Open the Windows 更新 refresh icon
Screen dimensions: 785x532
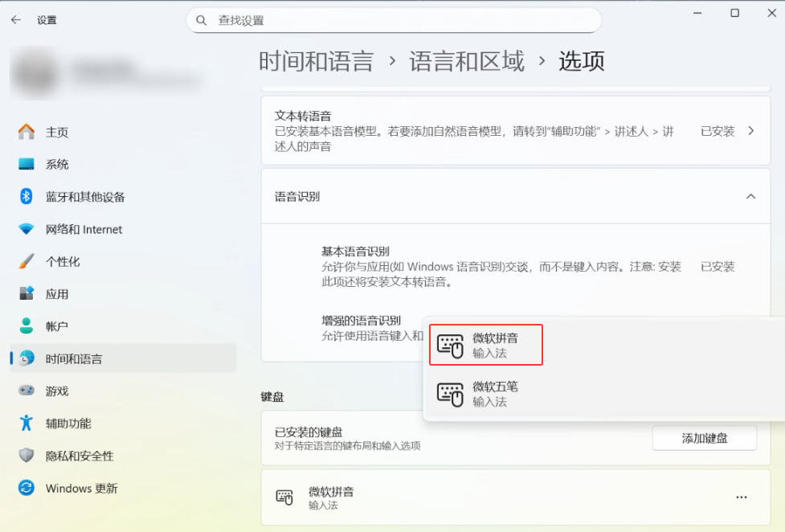point(26,488)
